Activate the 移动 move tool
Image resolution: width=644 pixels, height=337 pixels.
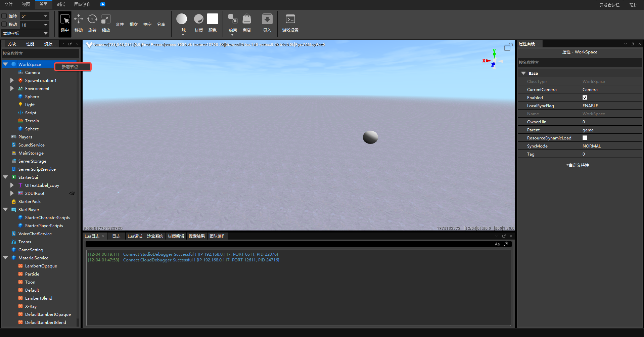pos(79,23)
